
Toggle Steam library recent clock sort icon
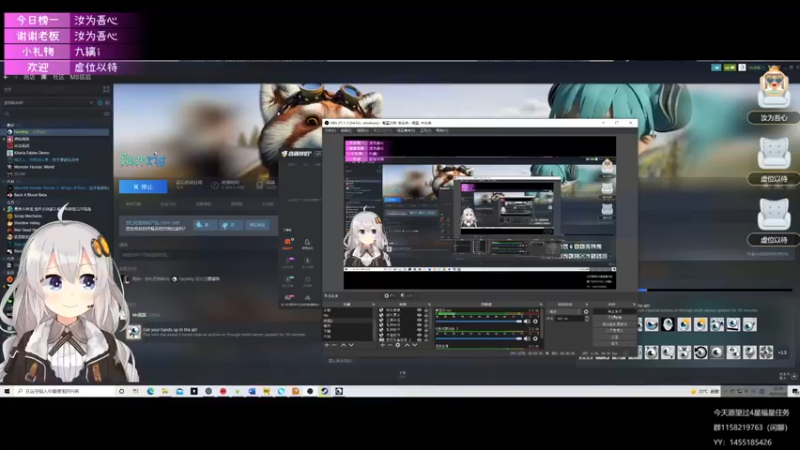point(100,103)
